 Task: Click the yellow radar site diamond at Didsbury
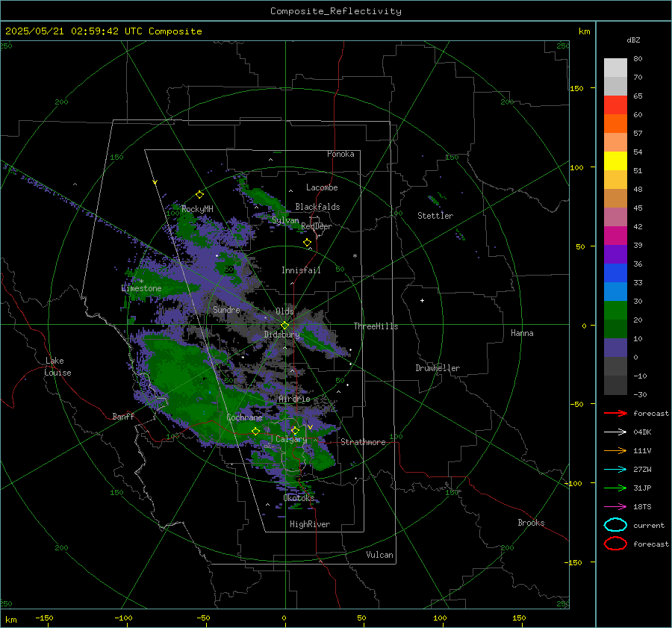(284, 326)
